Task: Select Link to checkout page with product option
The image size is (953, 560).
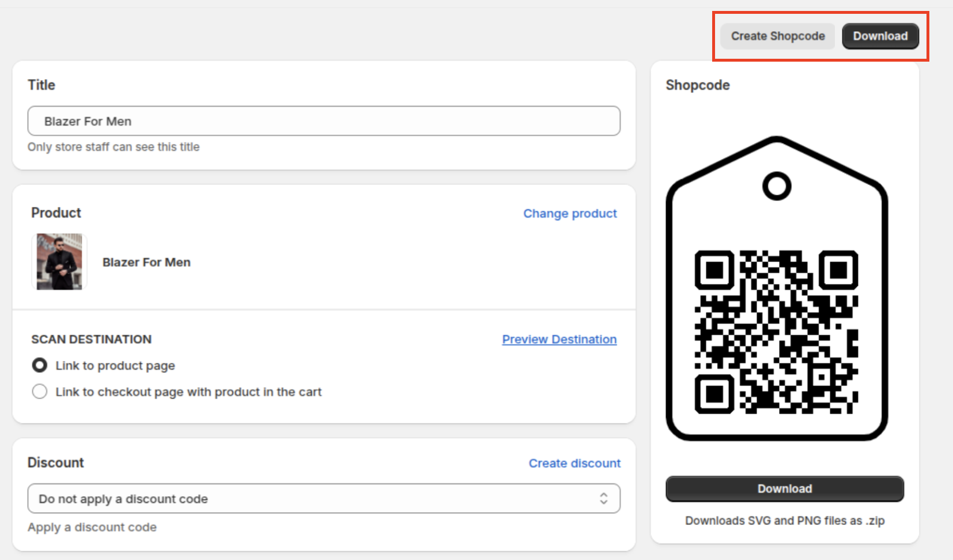Action: 40,392
